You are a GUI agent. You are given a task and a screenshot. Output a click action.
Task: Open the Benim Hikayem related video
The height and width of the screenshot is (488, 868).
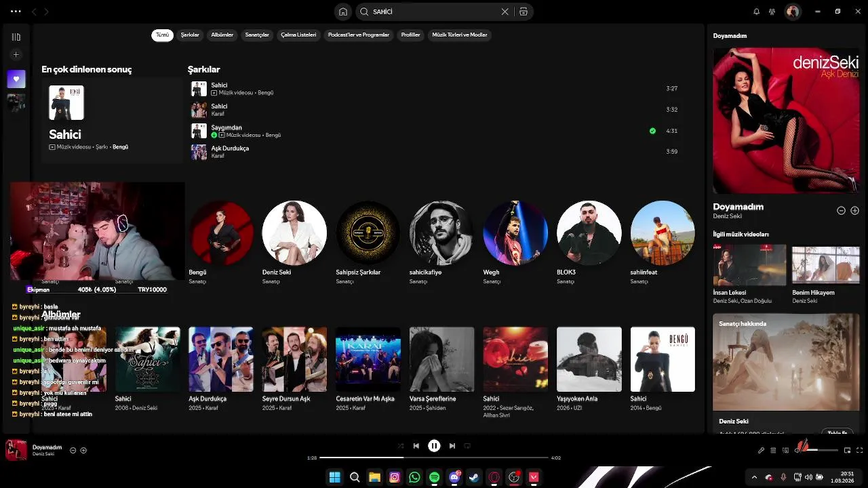[x=826, y=274]
